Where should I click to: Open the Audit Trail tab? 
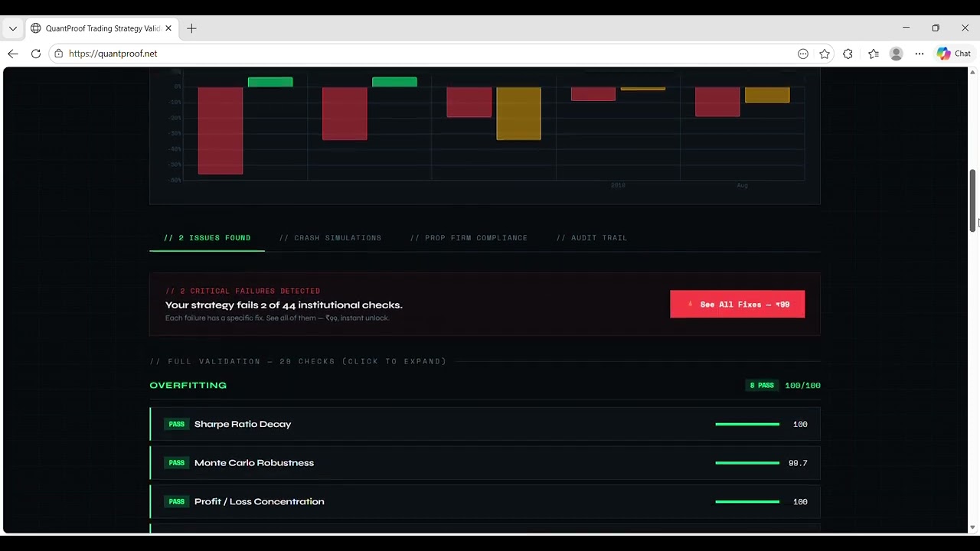click(592, 238)
